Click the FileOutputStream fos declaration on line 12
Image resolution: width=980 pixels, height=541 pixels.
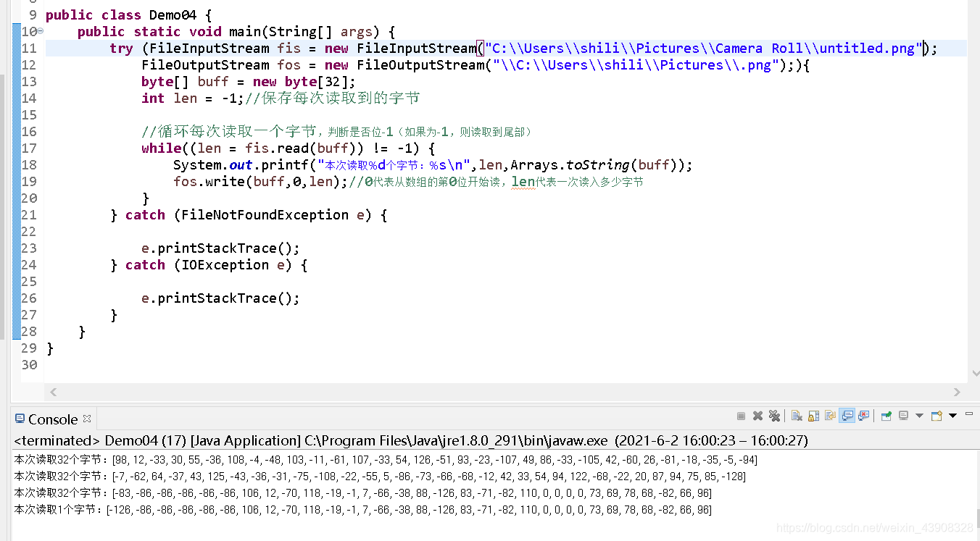pyautogui.click(x=476, y=65)
